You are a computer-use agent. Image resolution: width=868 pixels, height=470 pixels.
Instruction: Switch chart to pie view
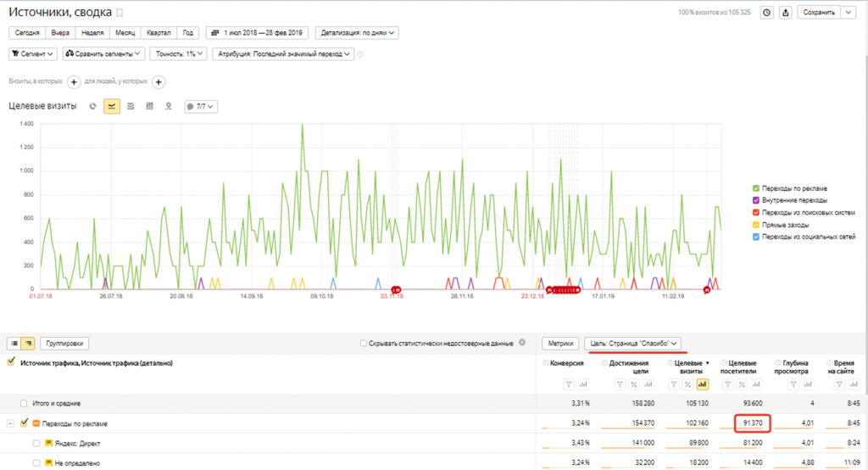(92, 106)
